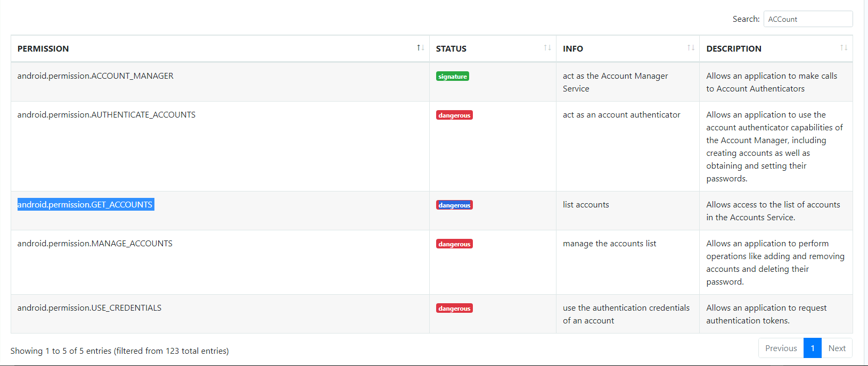The width and height of the screenshot is (868, 366).
Task: Click into the Search input field
Action: click(808, 19)
